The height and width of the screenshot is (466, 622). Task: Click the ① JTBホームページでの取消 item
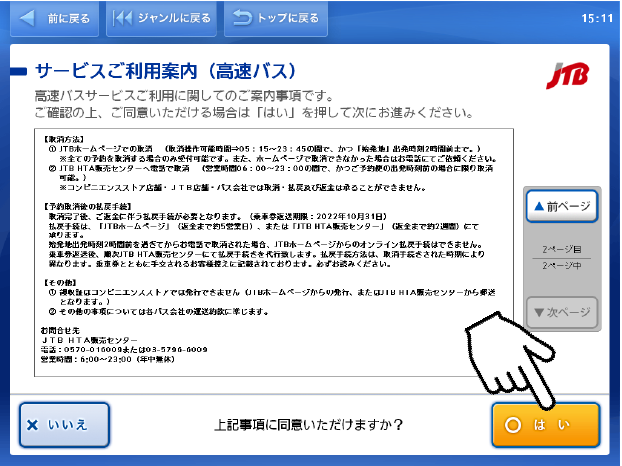(265, 149)
